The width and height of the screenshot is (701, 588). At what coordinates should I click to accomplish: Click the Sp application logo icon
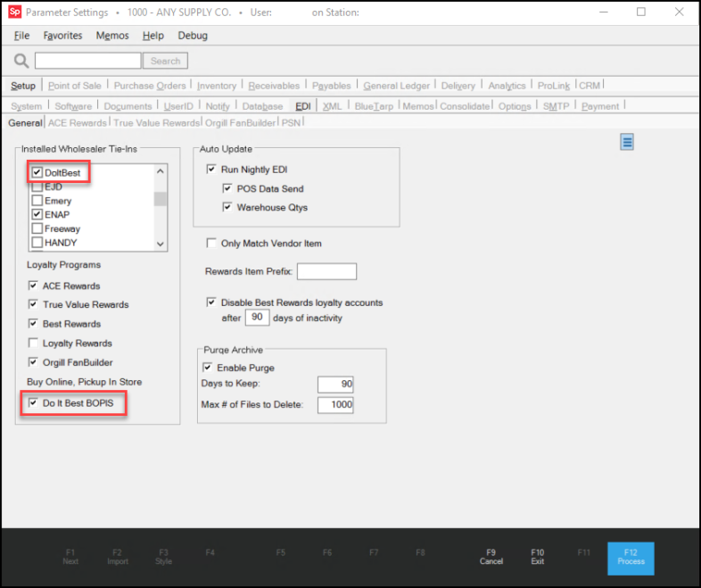coord(14,12)
